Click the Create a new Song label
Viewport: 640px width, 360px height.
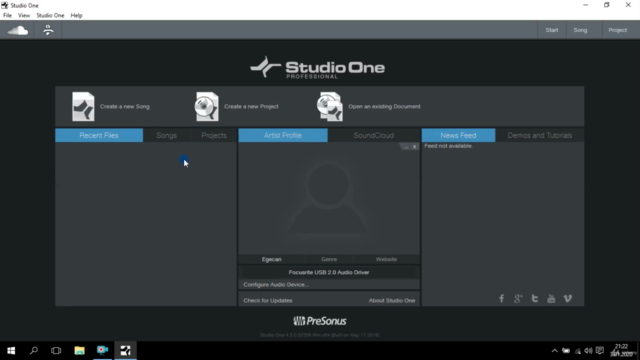point(125,107)
